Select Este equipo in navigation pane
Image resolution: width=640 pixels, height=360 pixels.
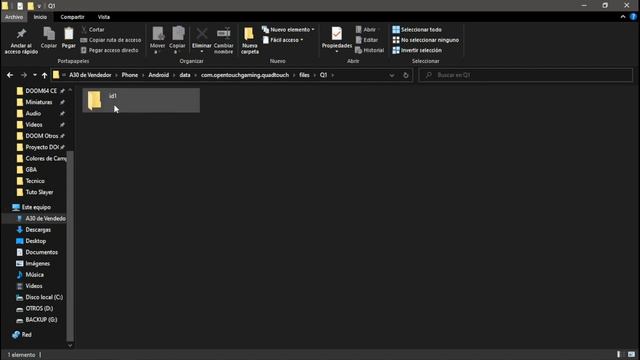(36, 207)
